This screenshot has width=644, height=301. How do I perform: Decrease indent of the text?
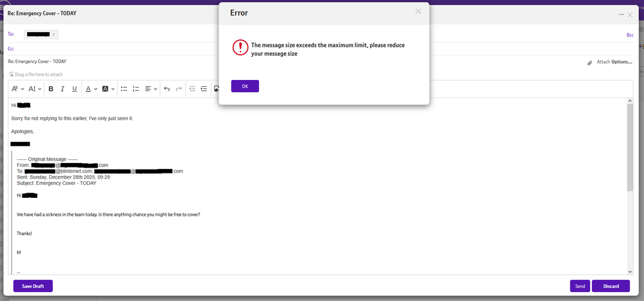click(192, 89)
